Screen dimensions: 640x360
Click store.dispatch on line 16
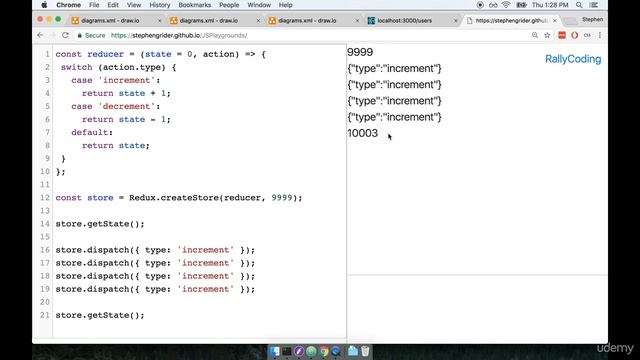[155, 250]
